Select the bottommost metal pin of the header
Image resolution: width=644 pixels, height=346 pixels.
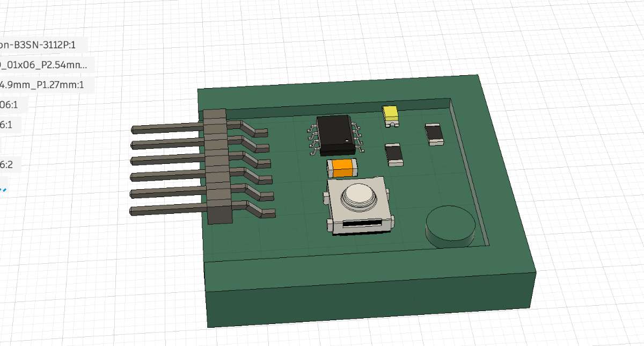pos(167,209)
